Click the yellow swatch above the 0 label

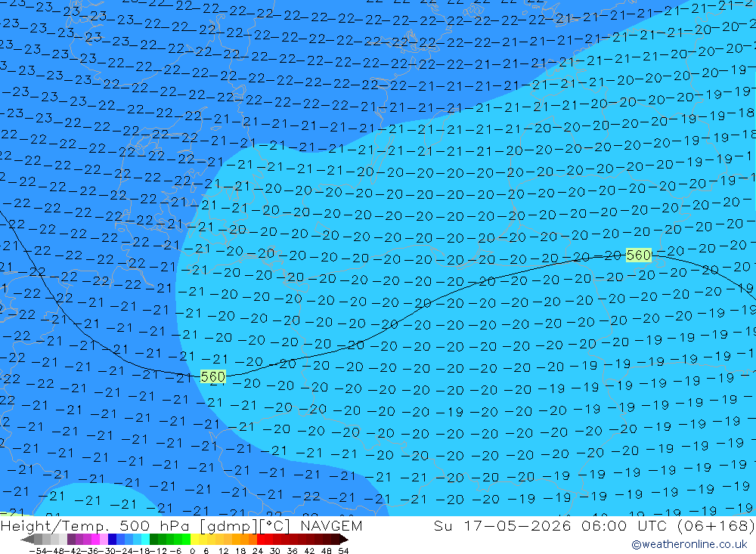(x=195, y=539)
